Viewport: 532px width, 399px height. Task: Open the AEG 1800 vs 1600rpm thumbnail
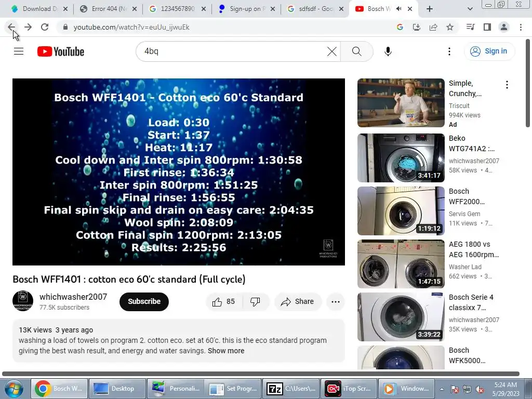(x=401, y=263)
